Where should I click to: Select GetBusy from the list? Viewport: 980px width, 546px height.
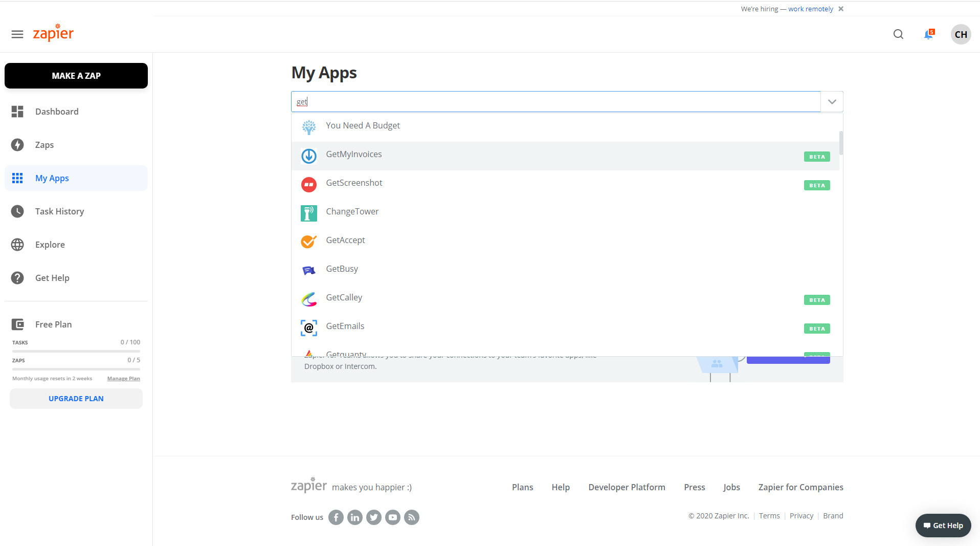pos(565,270)
